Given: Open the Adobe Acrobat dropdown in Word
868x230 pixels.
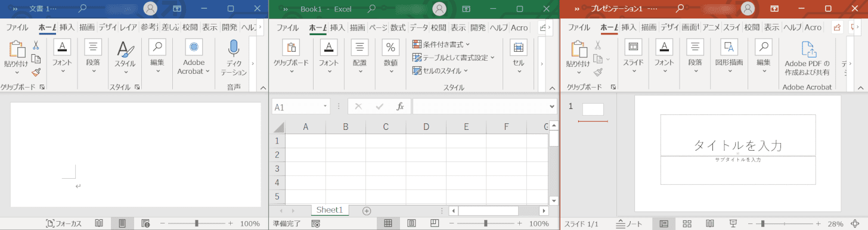Looking at the screenshot, I should [x=194, y=57].
